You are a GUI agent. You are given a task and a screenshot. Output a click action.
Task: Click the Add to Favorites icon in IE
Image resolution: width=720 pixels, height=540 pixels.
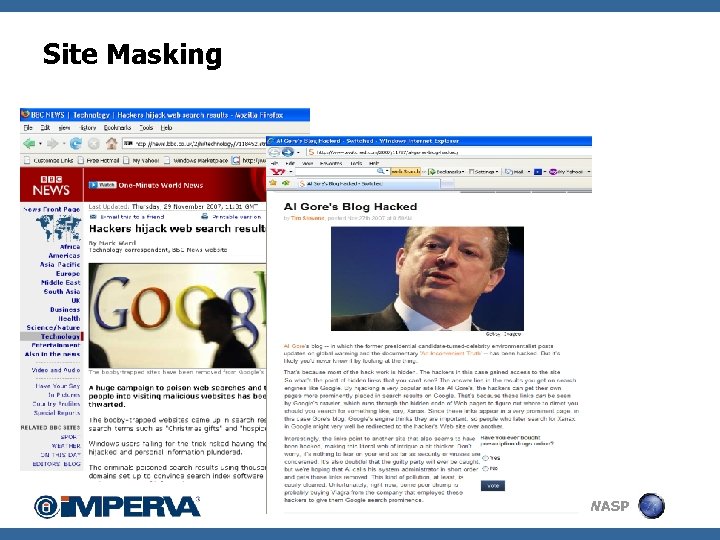click(x=286, y=183)
